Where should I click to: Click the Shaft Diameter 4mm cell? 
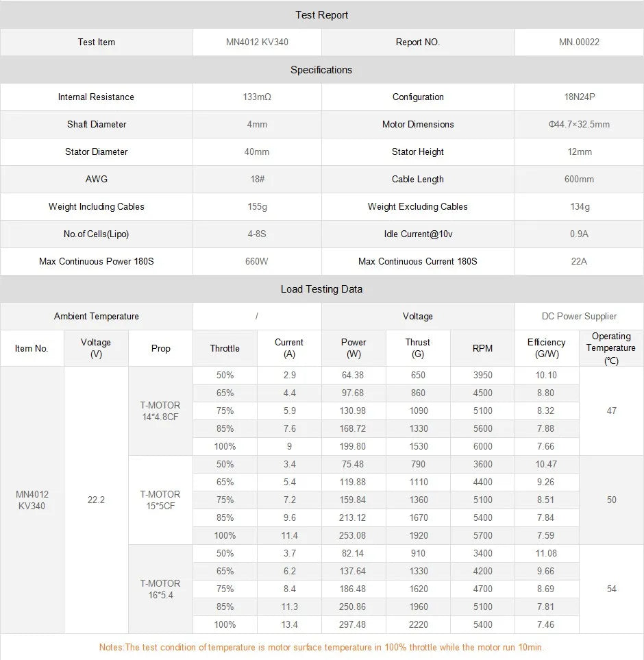point(257,124)
